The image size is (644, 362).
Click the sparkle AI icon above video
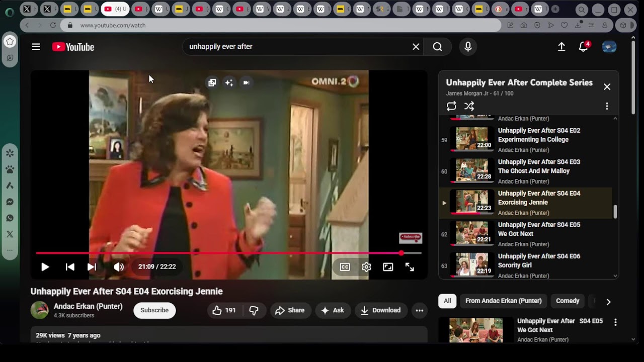point(229,82)
